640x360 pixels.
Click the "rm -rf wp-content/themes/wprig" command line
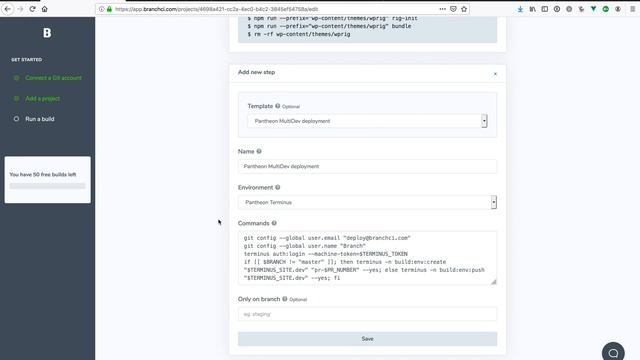299,34
